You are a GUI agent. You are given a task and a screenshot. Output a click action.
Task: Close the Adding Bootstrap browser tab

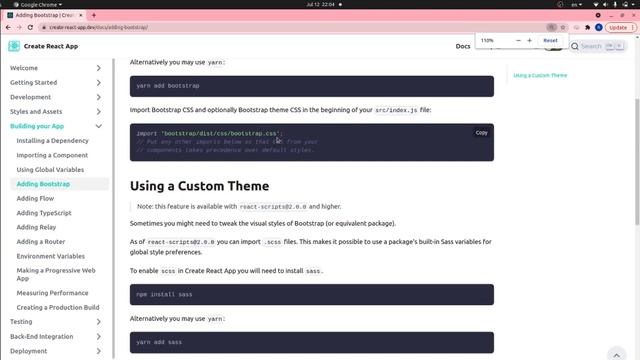click(80, 15)
